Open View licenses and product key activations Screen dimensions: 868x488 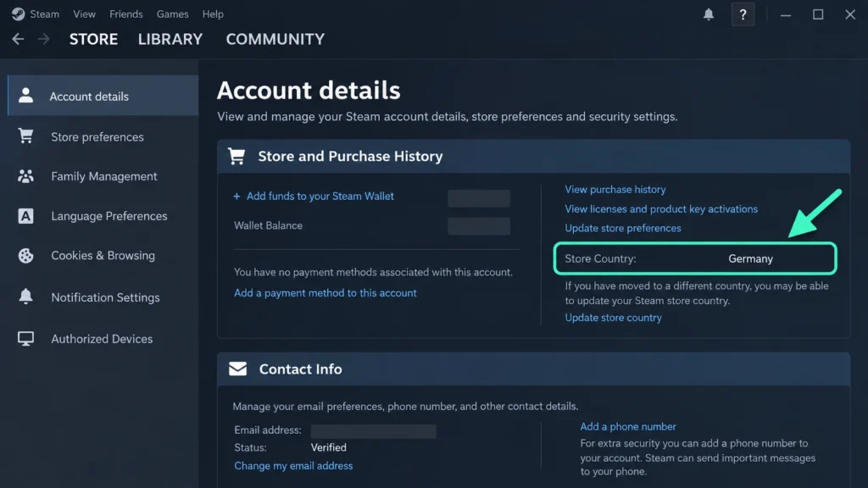661,209
